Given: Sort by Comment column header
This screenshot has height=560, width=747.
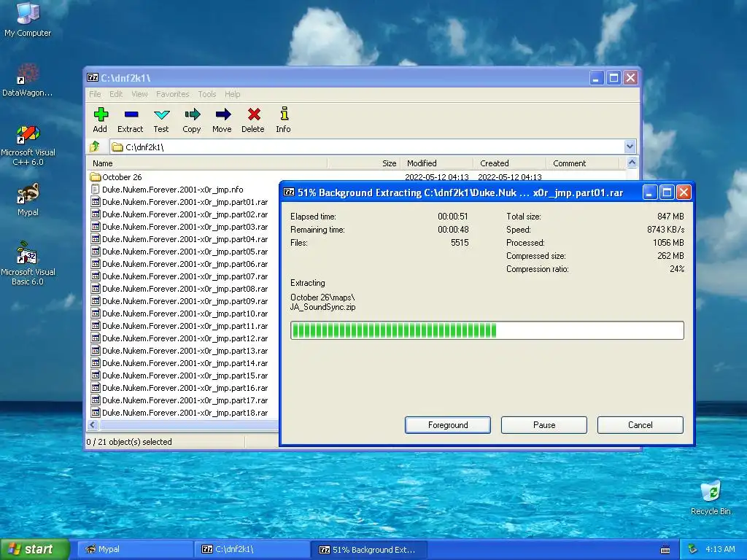Looking at the screenshot, I should click(x=582, y=163).
